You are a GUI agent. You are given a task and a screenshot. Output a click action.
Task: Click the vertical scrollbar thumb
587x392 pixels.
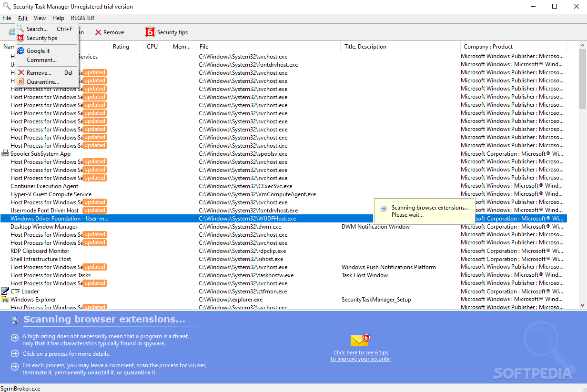[583, 79]
